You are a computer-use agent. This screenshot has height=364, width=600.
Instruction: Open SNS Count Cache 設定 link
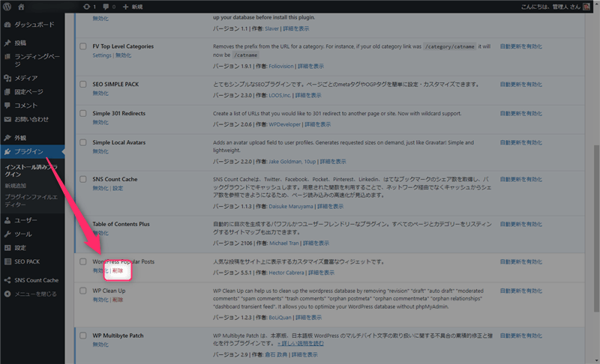coord(118,188)
